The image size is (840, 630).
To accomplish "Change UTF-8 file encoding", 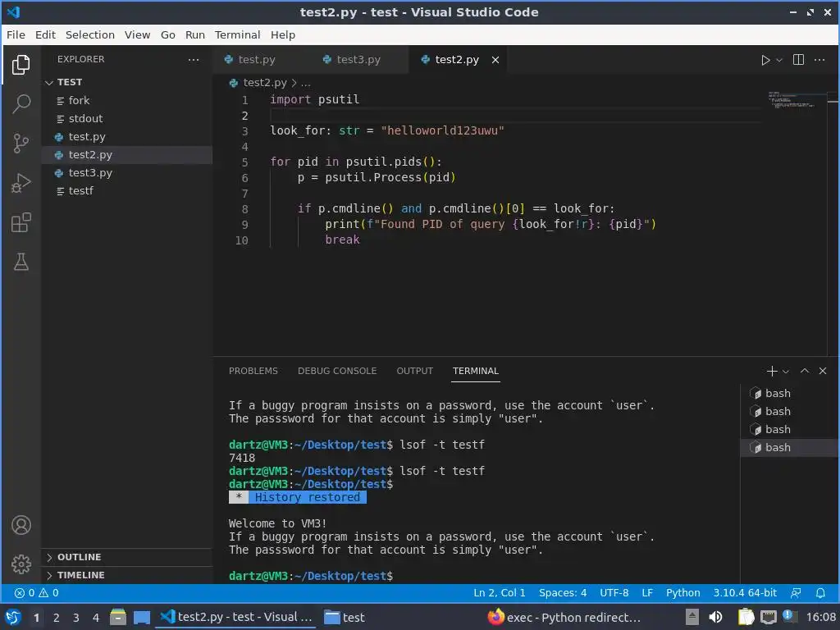I will tap(614, 592).
